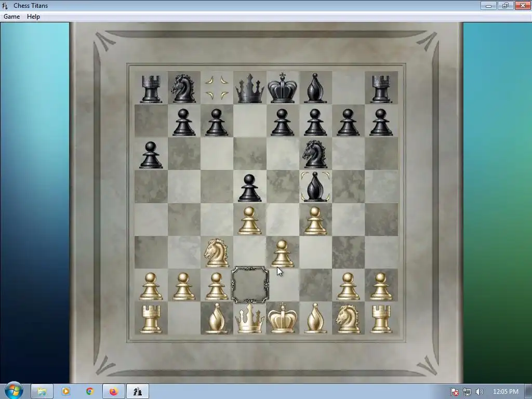Click the black pawn on g7
The image size is (532, 399).
pos(348,122)
